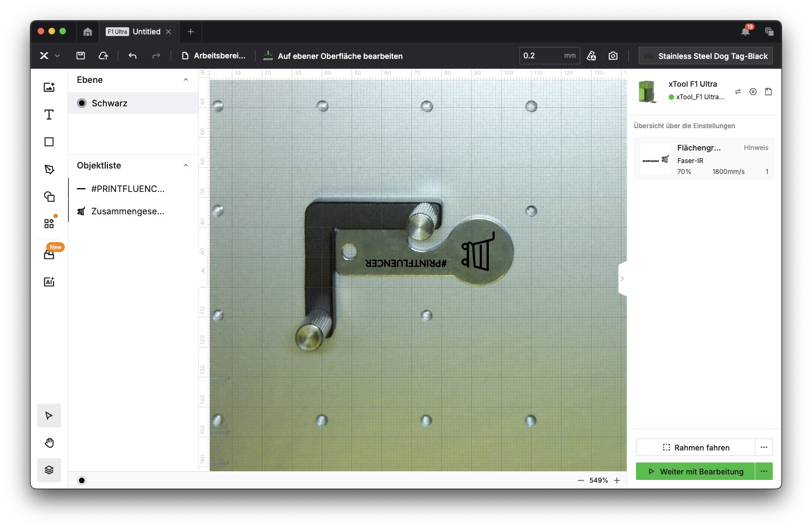Refresh the camera background image
812x529 pixels.
pyautogui.click(x=613, y=56)
